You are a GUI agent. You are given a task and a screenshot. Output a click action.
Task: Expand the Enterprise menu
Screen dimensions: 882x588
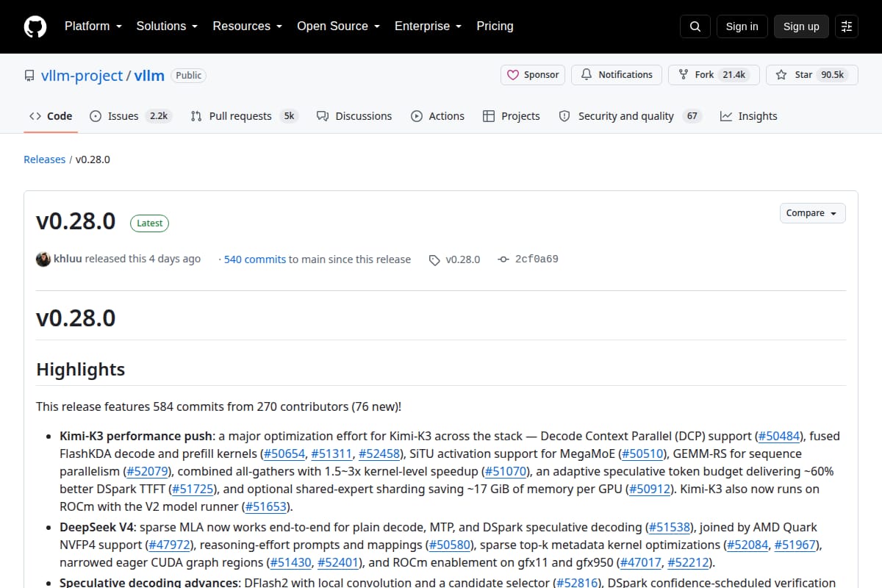click(428, 26)
